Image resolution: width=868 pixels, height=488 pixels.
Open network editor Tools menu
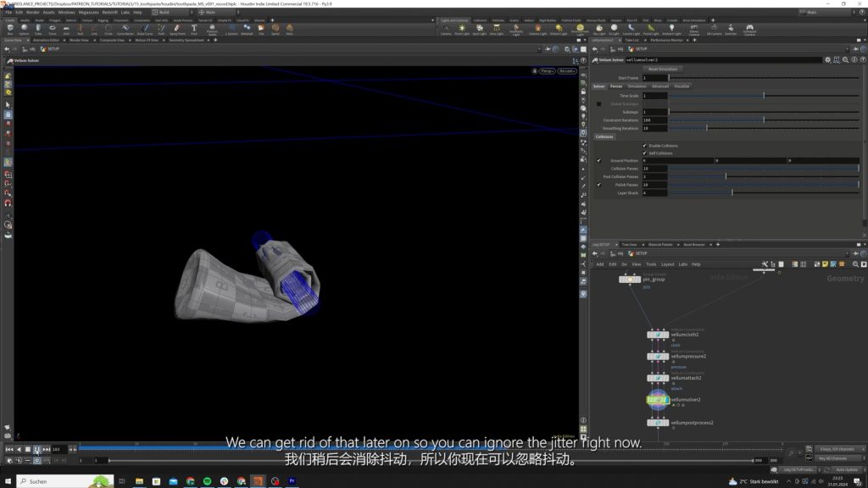(x=651, y=264)
